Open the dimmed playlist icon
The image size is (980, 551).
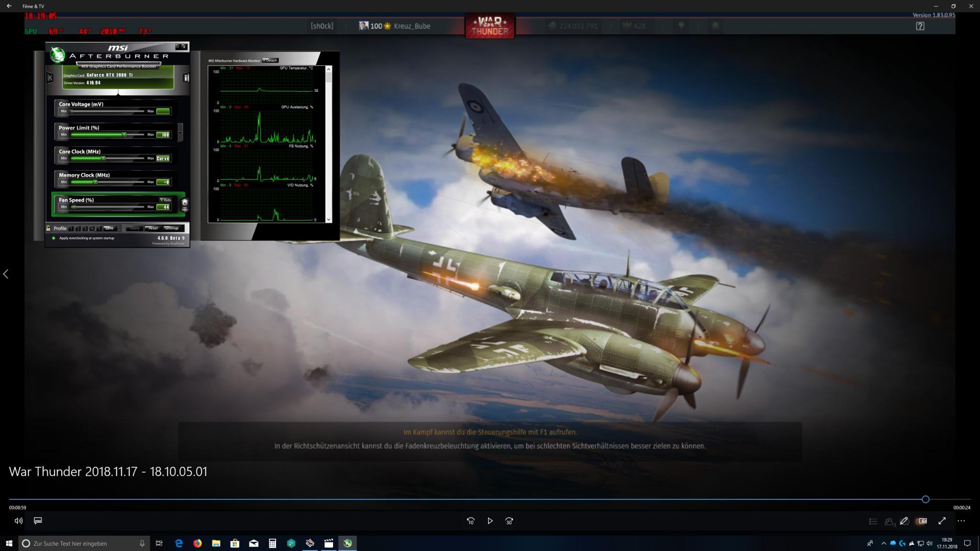873,521
